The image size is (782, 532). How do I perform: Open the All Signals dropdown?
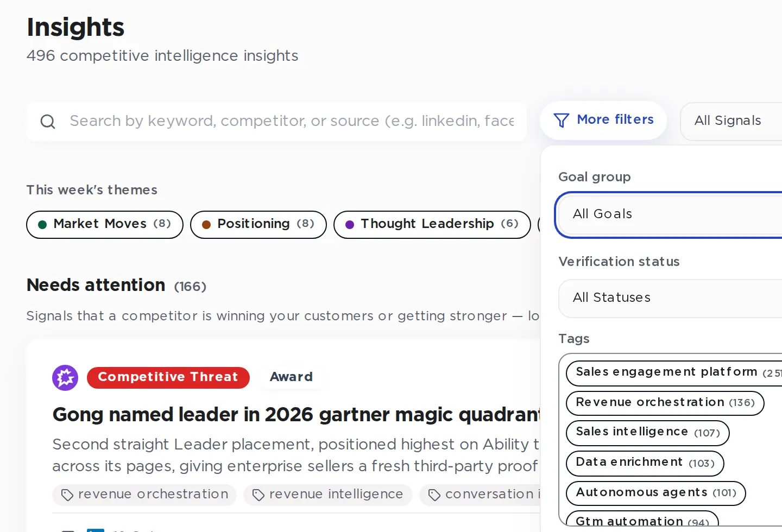coord(731,121)
